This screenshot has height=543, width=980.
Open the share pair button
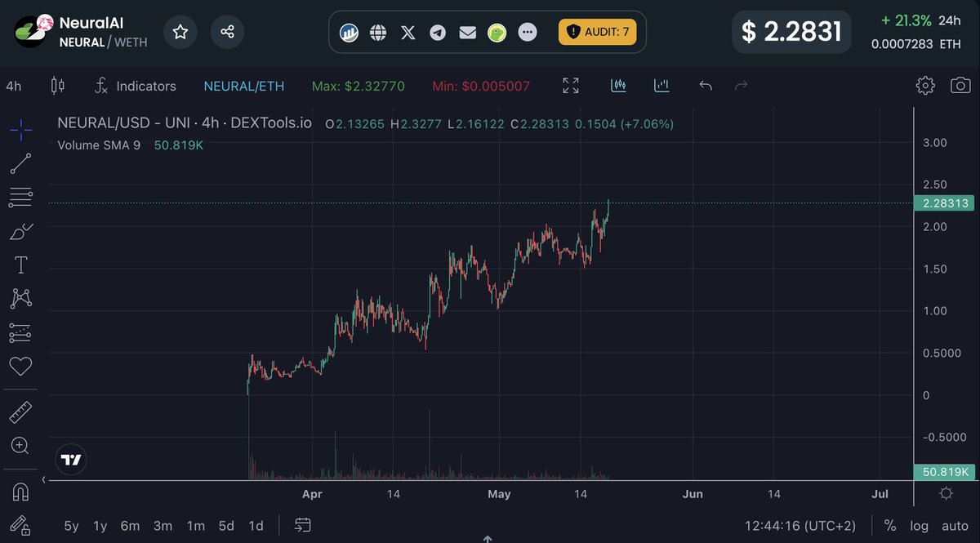[x=227, y=32]
